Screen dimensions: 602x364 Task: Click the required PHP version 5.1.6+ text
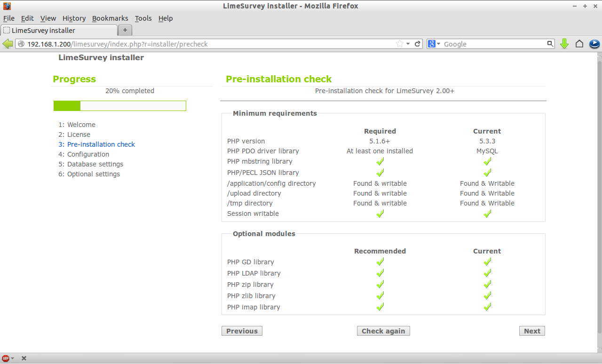[x=380, y=141]
